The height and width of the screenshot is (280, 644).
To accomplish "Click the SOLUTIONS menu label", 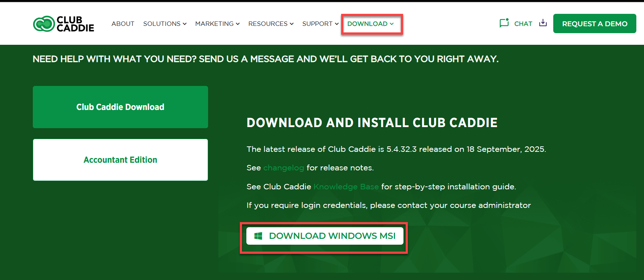I will click(x=161, y=24).
